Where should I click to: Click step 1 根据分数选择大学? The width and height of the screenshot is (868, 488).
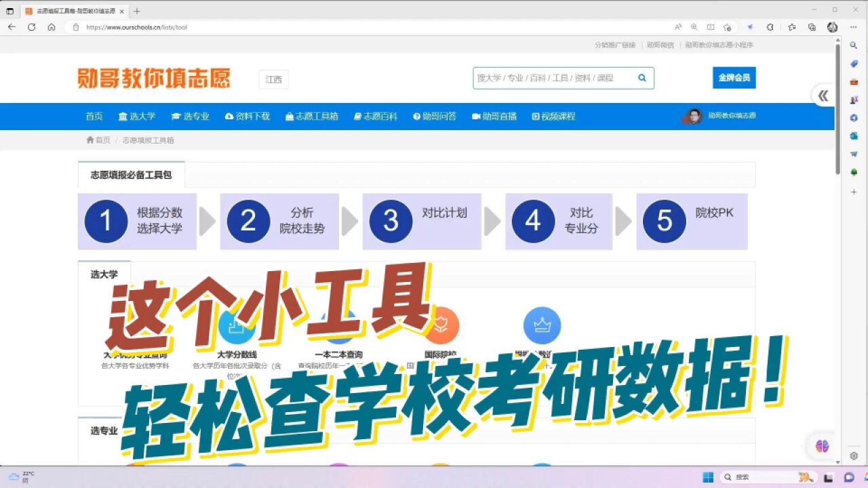tap(137, 222)
